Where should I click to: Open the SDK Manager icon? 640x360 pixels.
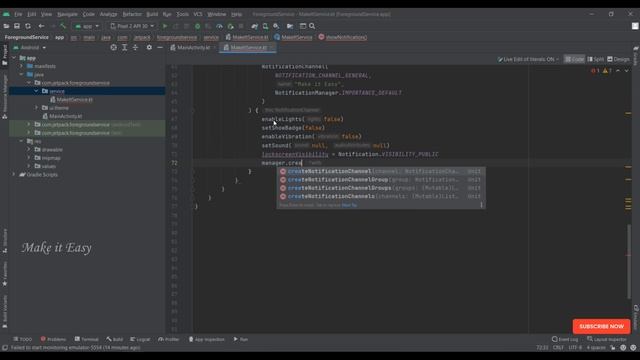tap(276, 26)
